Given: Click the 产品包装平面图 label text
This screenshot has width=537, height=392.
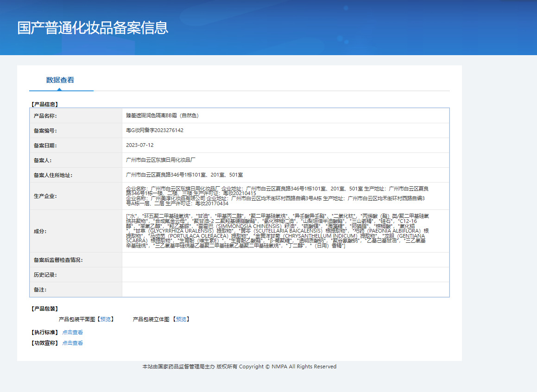Looking at the screenshot, I should (77, 319).
